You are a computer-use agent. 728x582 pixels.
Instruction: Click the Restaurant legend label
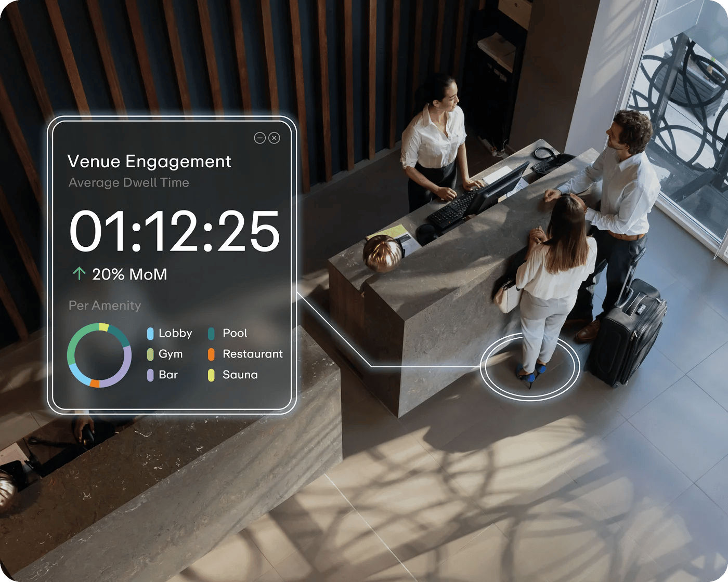[x=253, y=354]
